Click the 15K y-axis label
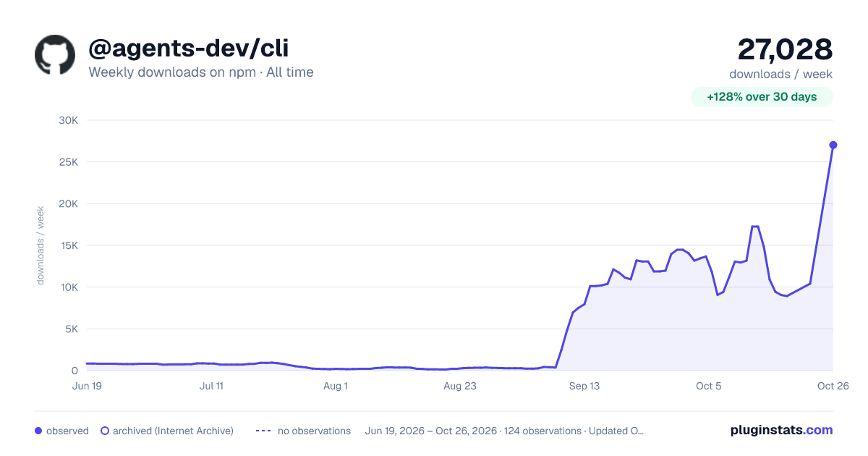 tap(68, 245)
